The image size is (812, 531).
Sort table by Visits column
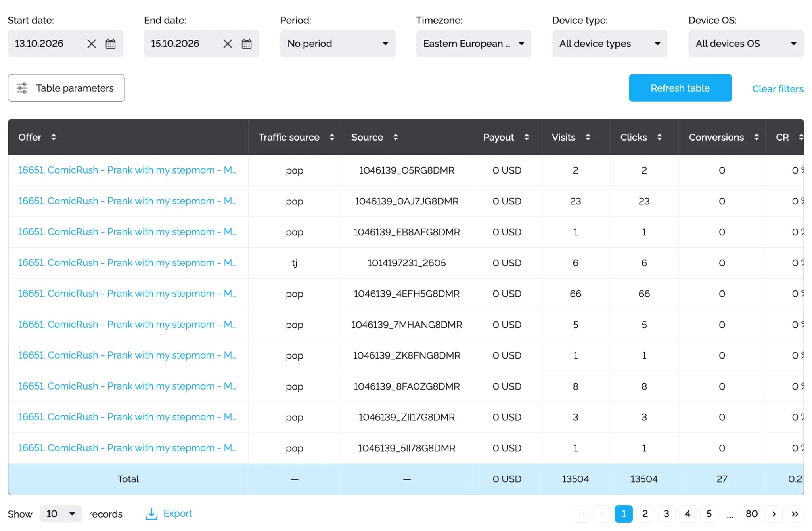point(588,137)
